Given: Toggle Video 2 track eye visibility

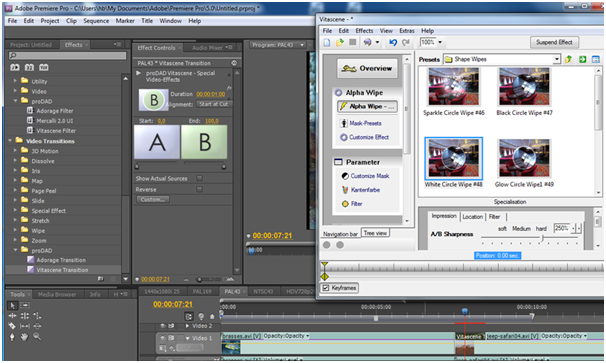Looking at the screenshot, I should pos(163,326).
